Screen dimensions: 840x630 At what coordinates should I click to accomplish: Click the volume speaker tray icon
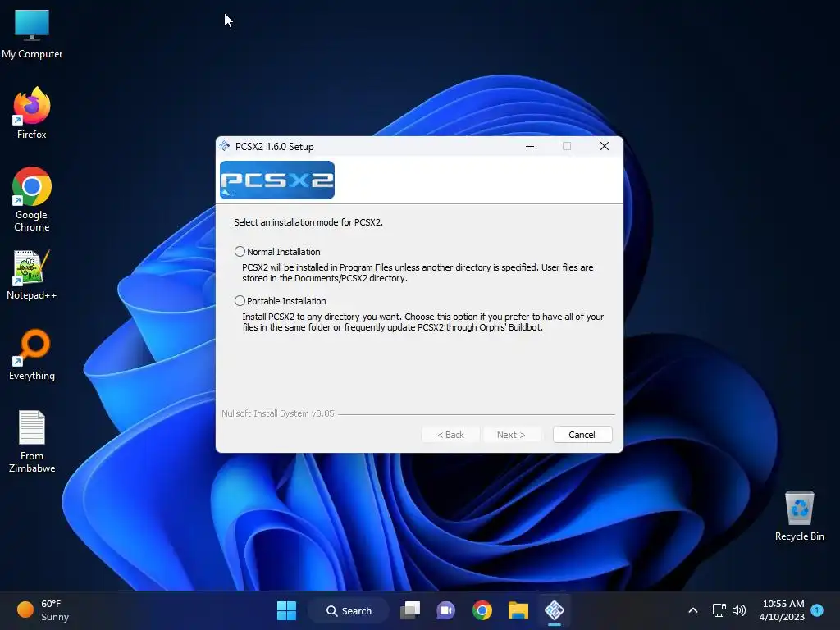point(739,610)
